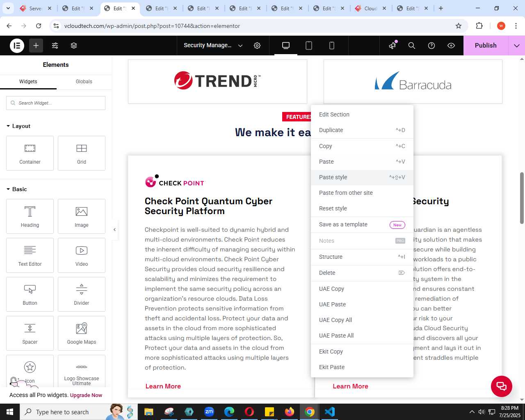Choose UAE Copy in context menu

pyautogui.click(x=362, y=289)
